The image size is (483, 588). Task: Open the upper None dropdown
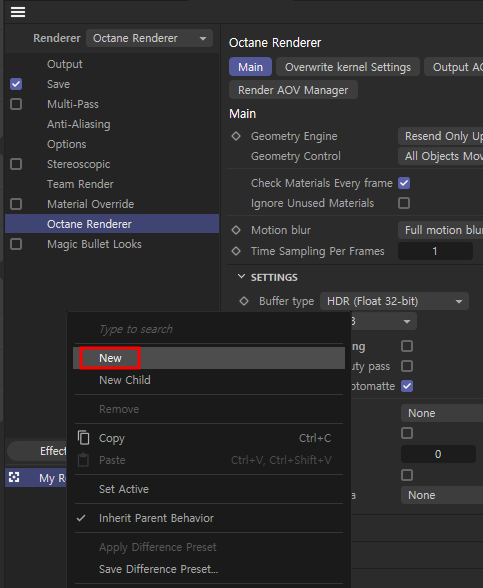click(442, 413)
